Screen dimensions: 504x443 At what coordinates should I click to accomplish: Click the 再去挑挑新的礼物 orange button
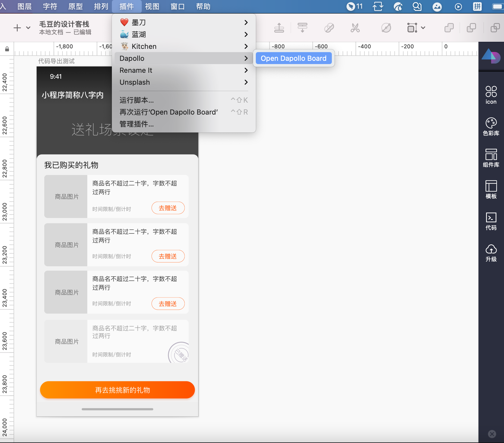point(117,390)
